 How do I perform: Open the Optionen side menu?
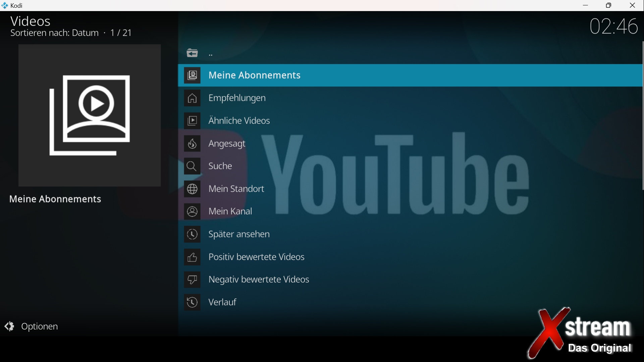39,326
